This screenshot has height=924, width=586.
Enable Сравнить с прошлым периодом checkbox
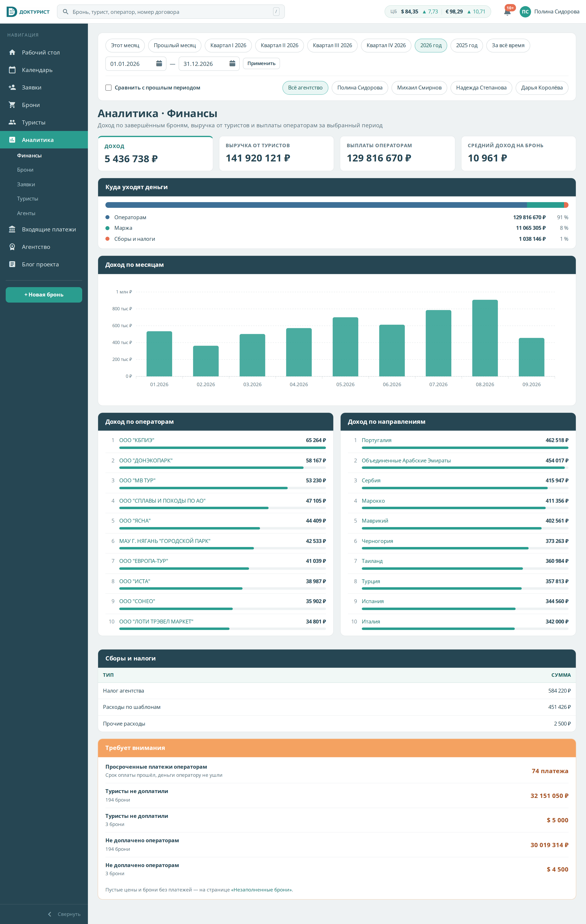[x=109, y=88]
